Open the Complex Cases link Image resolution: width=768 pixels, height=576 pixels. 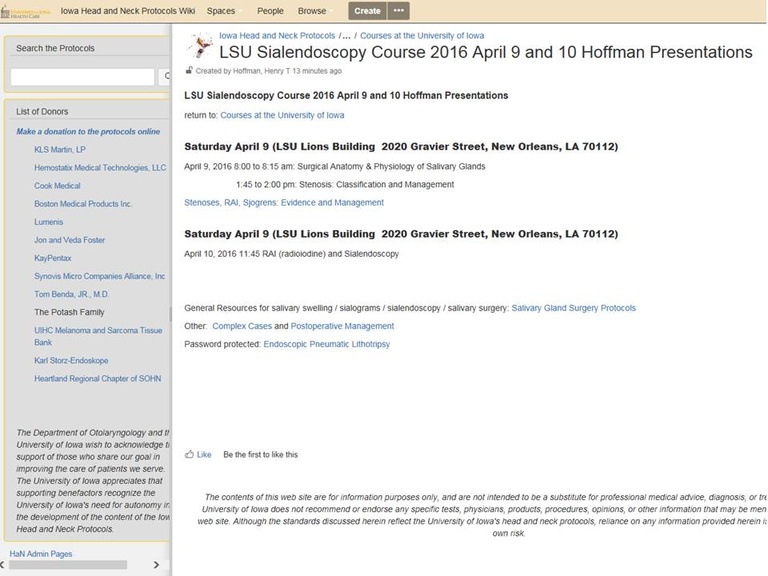(x=242, y=326)
